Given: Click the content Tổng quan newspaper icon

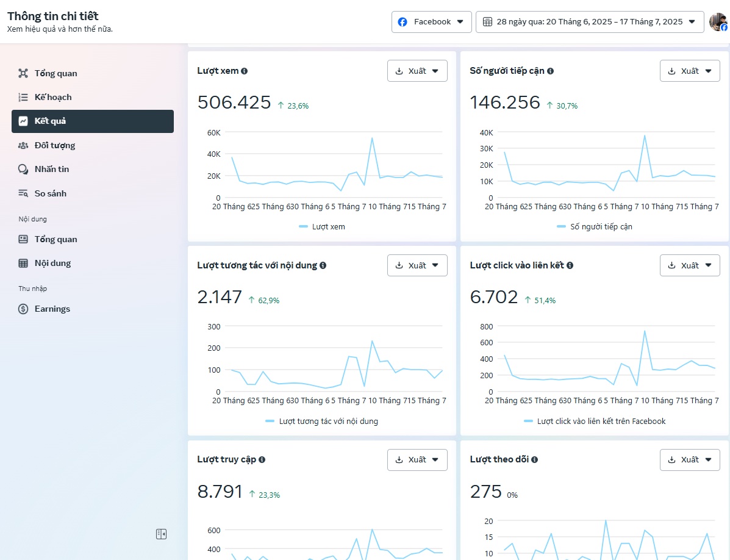Looking at the screenshot, I should pyautogui.click(x=23, y=239).
